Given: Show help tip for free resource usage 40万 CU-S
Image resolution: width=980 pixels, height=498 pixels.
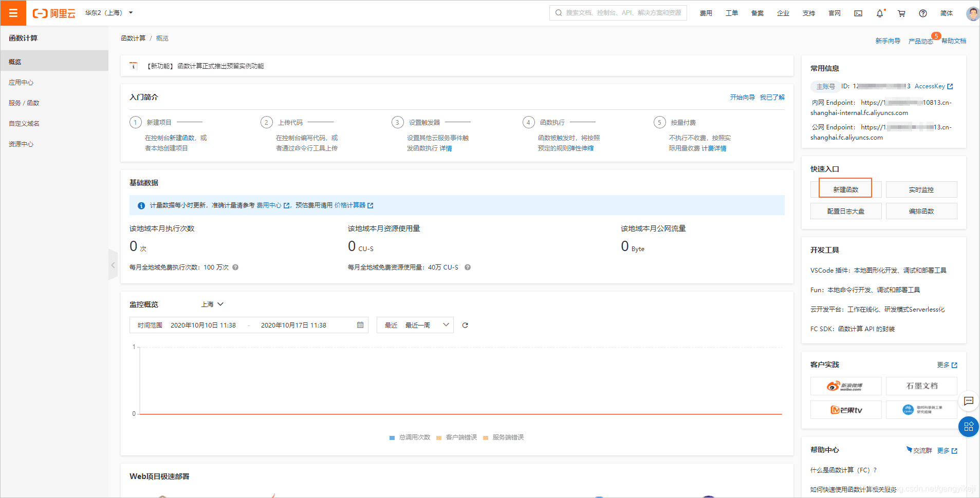Looking at the screenshot, I should [x=468, y=267].
